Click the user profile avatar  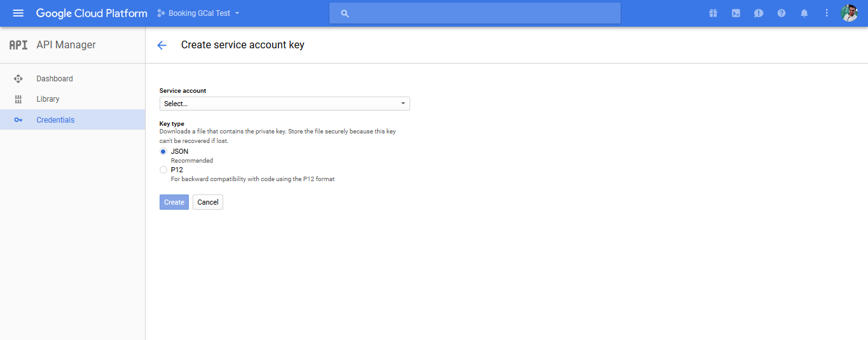pos(850,13)
